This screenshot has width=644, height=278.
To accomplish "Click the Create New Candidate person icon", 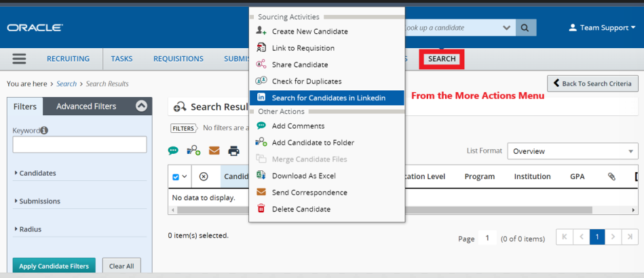I will (261, 31).
